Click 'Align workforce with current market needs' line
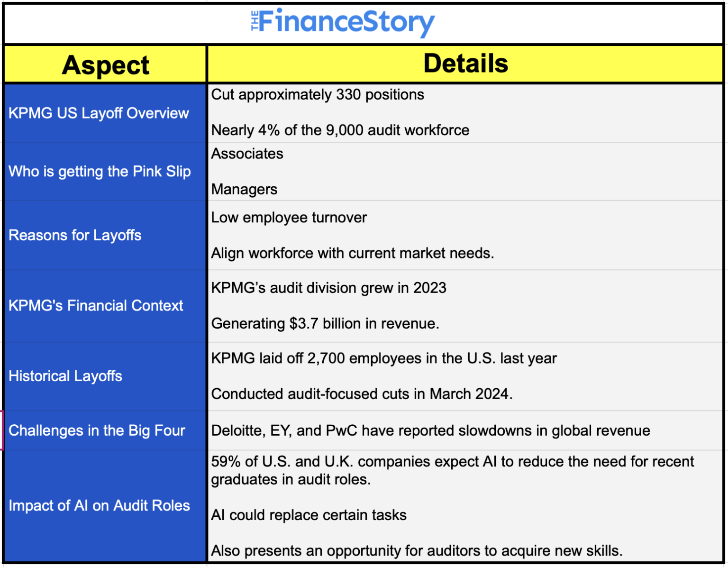 coord(352,253)
